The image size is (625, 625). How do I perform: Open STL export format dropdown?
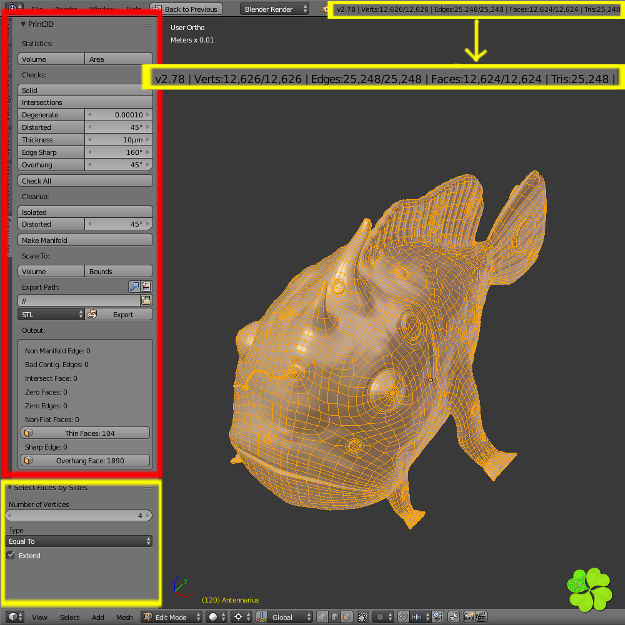51,314
